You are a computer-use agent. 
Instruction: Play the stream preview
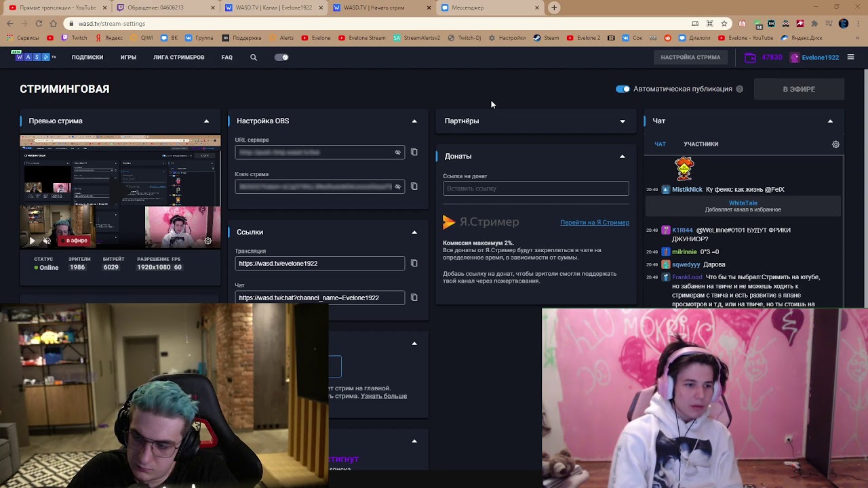click(x=32, y=241)
